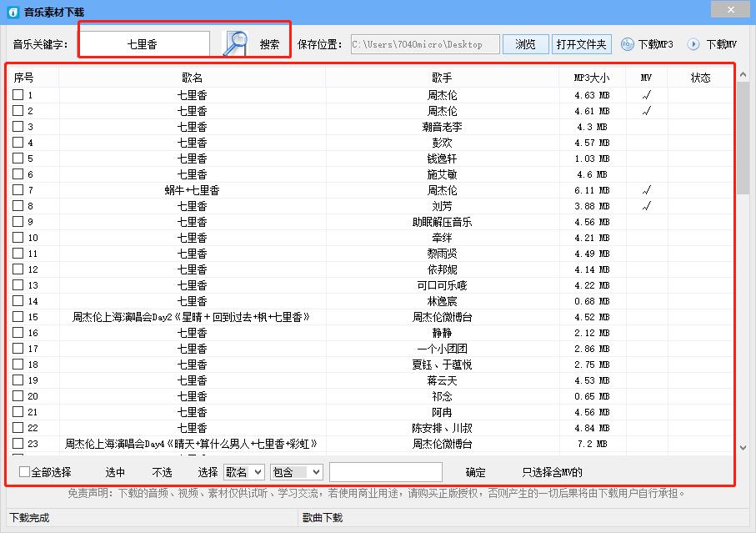Click the 打开文件夹 open folder button
The height and width of the screenshot is (533, 756).
[x=581, y=43]
